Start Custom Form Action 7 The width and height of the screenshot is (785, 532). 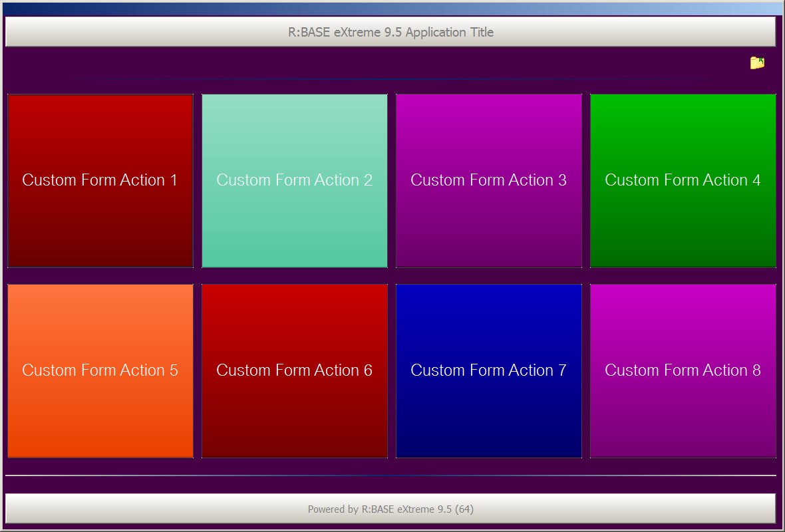(489, 371)
